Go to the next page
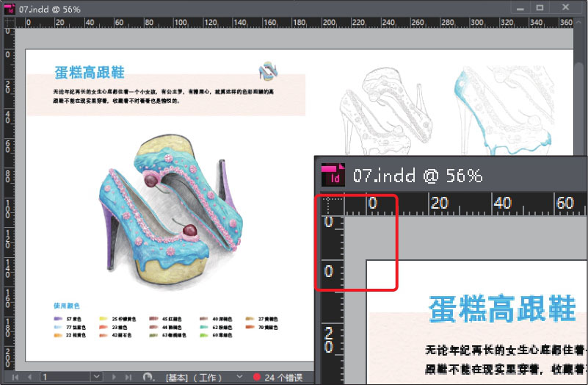The image size is (588, 385). (114, 377)
